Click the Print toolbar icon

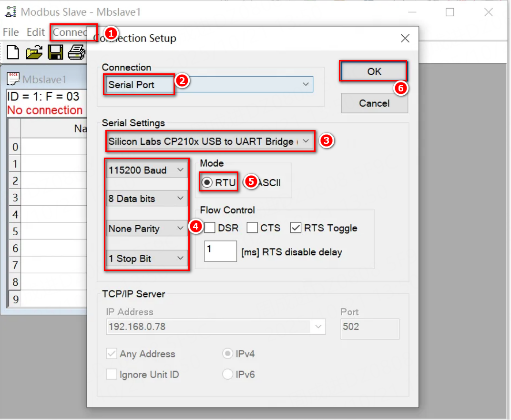(x=76, y=52)
